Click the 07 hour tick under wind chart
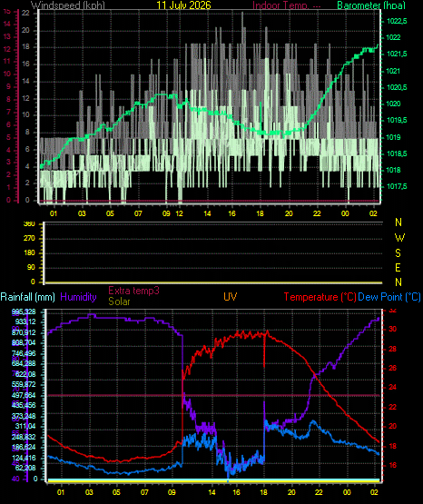Image resolution: width=423 pixels, height=504 pixels. tap(138, 213)
